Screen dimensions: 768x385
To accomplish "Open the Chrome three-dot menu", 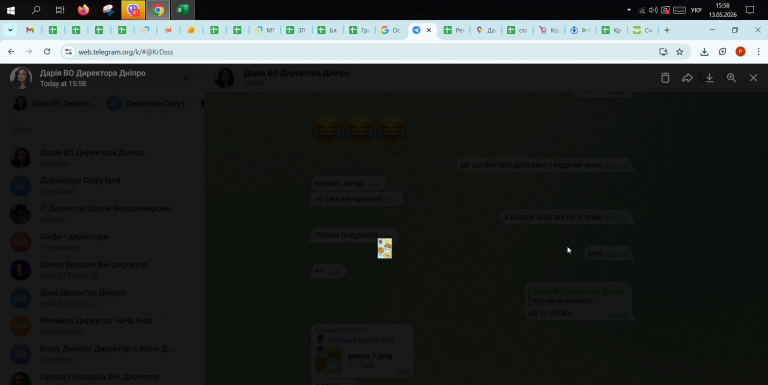I will coord(758,51).
